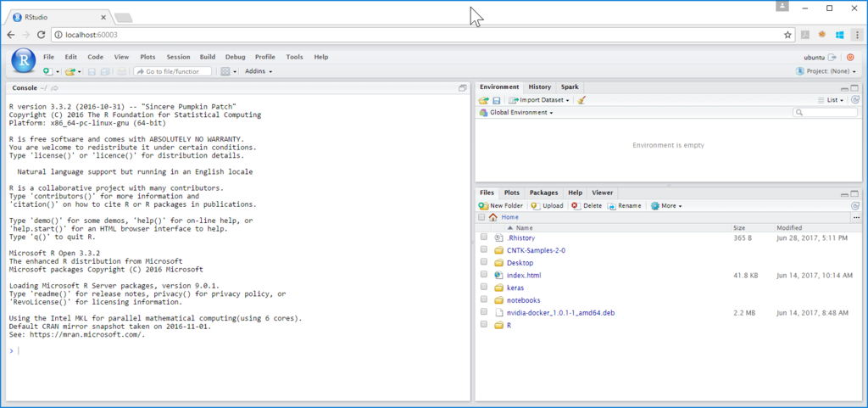Click the ubuntu sign out icon
This screenshot has width=868, height=408.
(832, 57)
